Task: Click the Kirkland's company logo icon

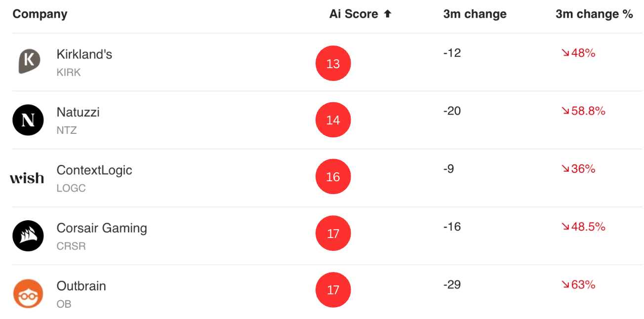Action: point(29,62)
